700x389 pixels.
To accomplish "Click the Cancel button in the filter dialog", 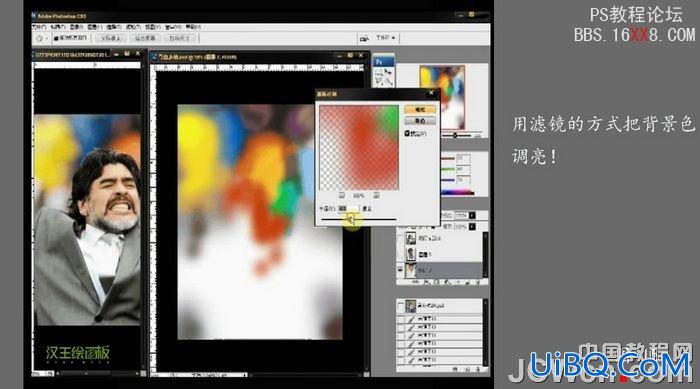I will 420,121.
